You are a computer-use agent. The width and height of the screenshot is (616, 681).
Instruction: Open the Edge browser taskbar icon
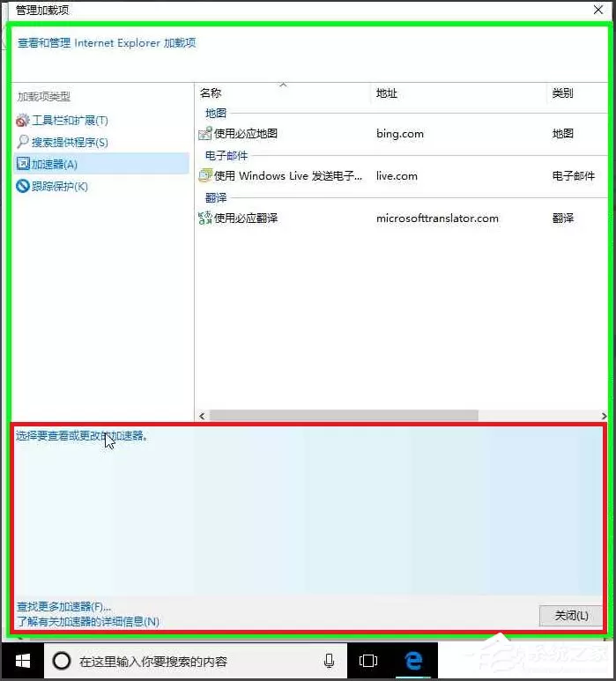pos(413,661)
